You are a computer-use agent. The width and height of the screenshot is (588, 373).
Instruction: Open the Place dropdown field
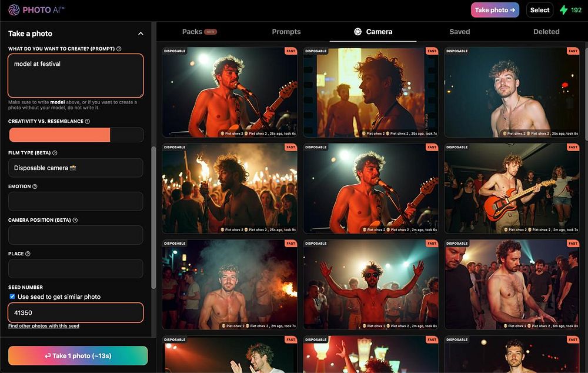click(76, 269)
